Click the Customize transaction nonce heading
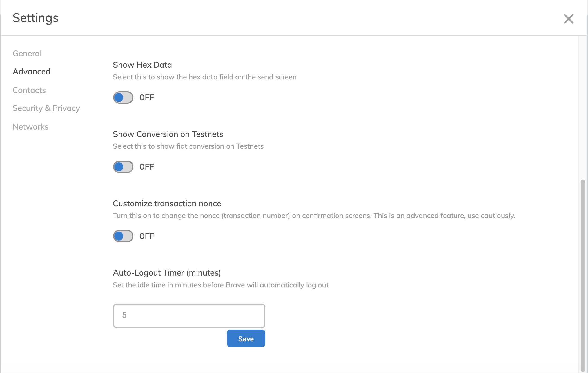Viewport: 588px width, 373px height. coord(167,203)
